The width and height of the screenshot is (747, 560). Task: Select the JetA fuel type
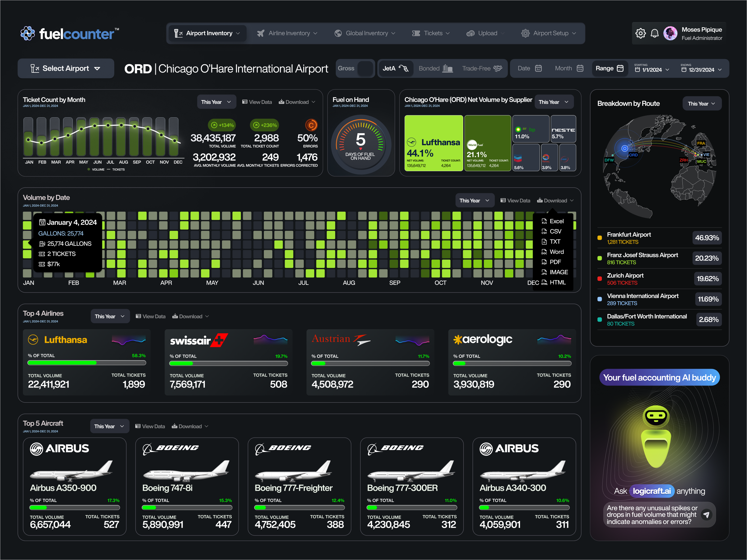click(x=395, y=69)
